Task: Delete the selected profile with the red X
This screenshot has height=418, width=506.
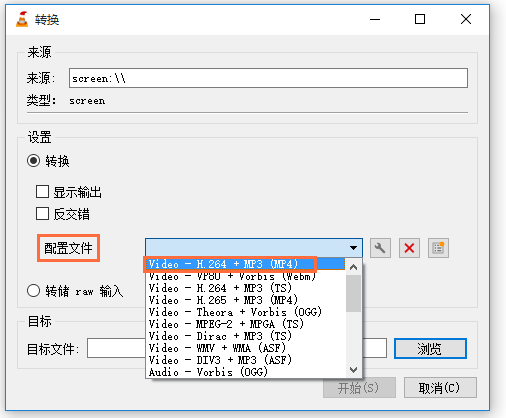Action: coord(409,248)
